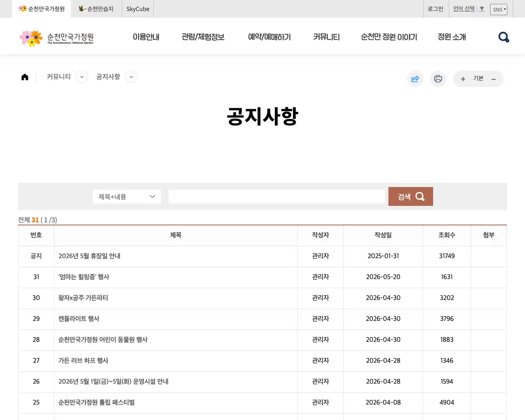The height and width of the screenshot is (420, 525).
Task: Click the date 2025-01-31 cell
Action: click(383, 256)
